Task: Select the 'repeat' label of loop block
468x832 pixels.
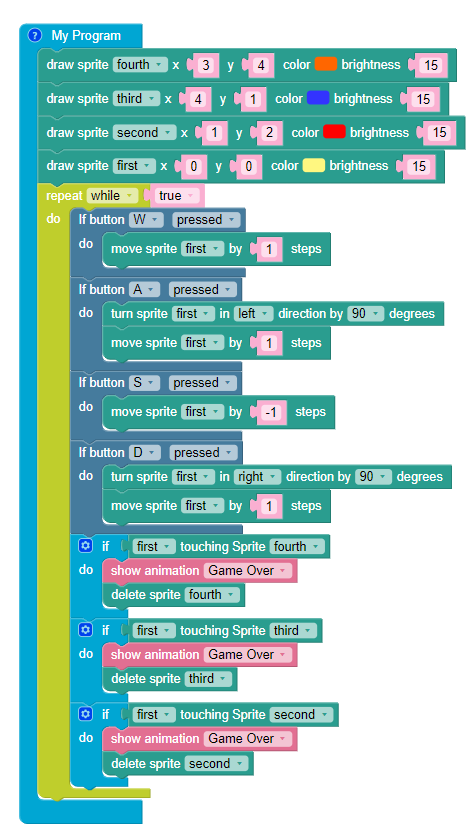Action: click(64, 196)
